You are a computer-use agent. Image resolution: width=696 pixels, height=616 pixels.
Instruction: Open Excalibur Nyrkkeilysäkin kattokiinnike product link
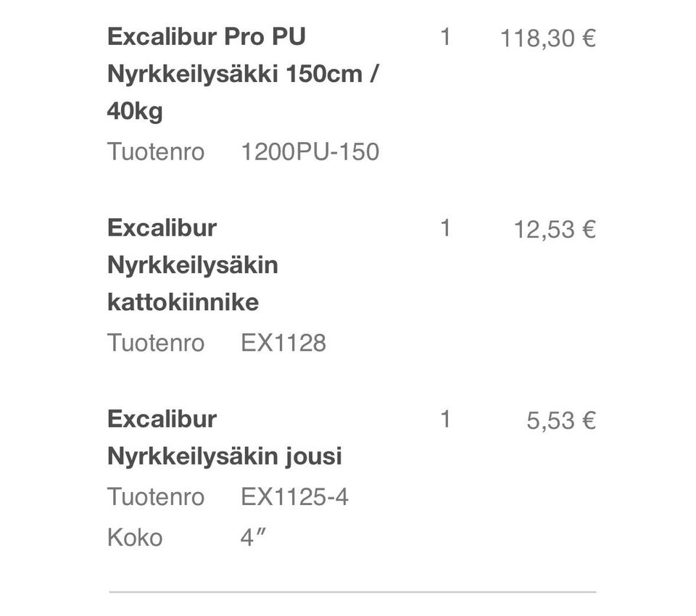pos(192,265)
